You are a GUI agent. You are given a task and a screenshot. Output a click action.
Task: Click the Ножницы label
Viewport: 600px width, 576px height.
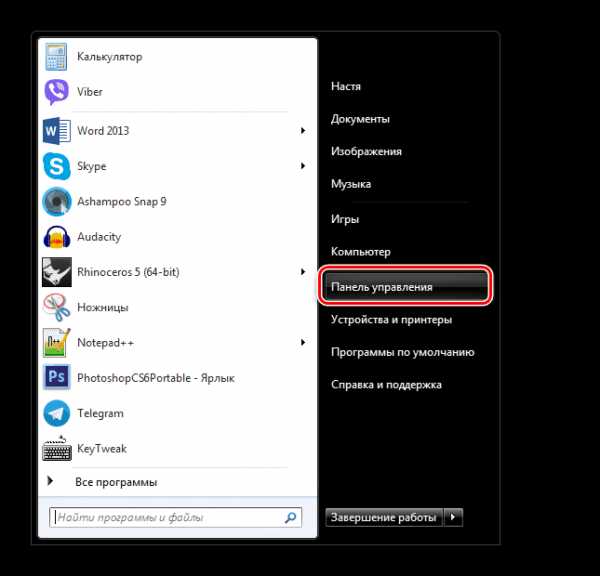(x=103, y=307)
